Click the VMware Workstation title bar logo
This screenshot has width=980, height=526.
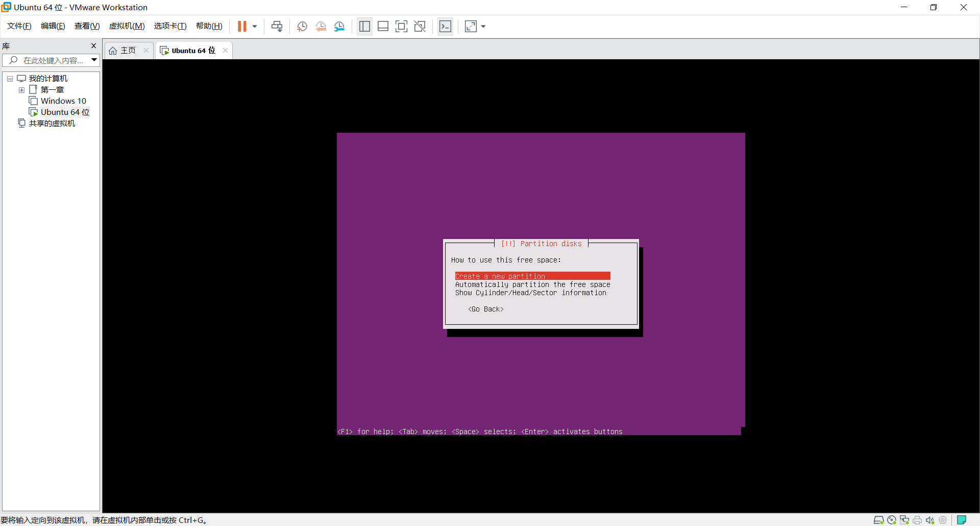coord(6,7)
